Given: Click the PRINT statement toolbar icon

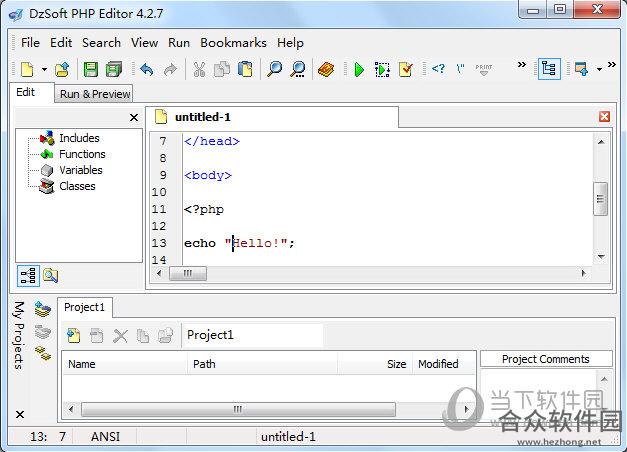Looking at the screenshot, I should coord(483,69).
